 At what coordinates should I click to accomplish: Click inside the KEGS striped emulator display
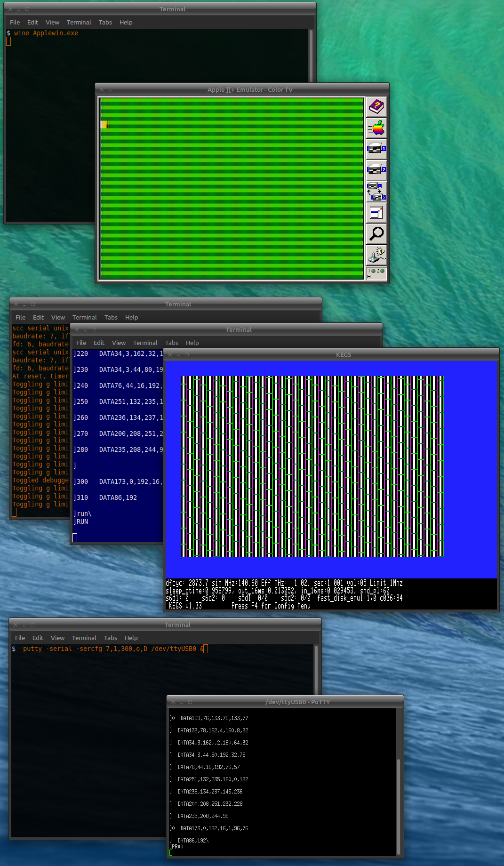[312, 466]
